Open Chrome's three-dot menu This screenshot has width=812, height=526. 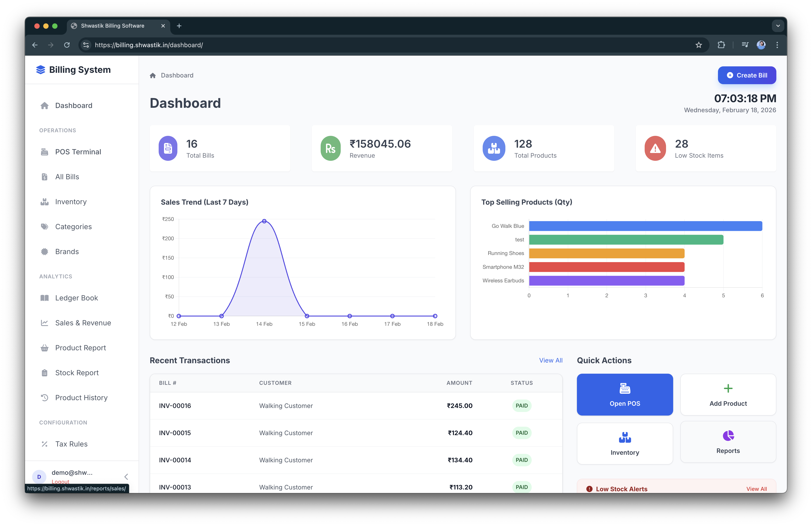pyautogui.click(x=777, y=45)
